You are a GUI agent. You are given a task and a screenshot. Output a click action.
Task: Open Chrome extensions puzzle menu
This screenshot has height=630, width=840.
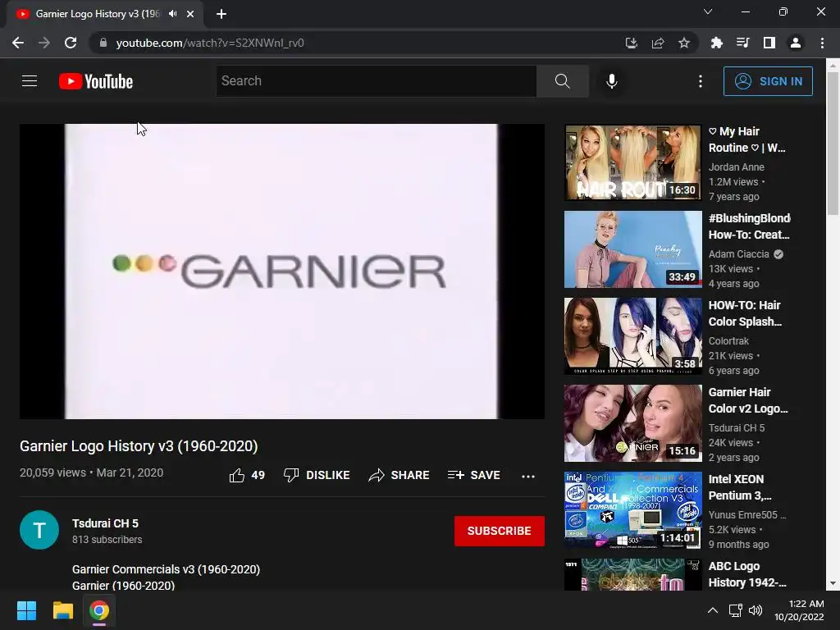pyautogui.click(x=716, y=43)
